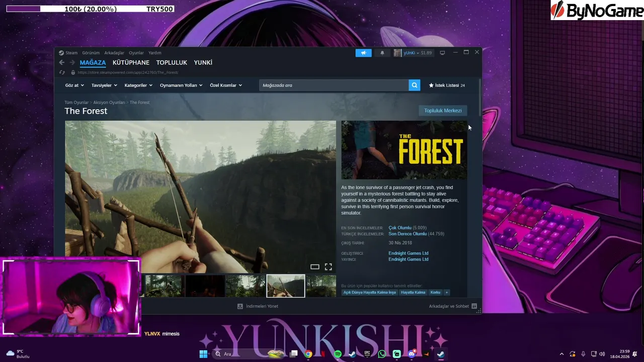This screenshot has height=362, width=644.
Task: Select the highlighted bow screenshot thumbnail
Action: (x=285, y=286)
